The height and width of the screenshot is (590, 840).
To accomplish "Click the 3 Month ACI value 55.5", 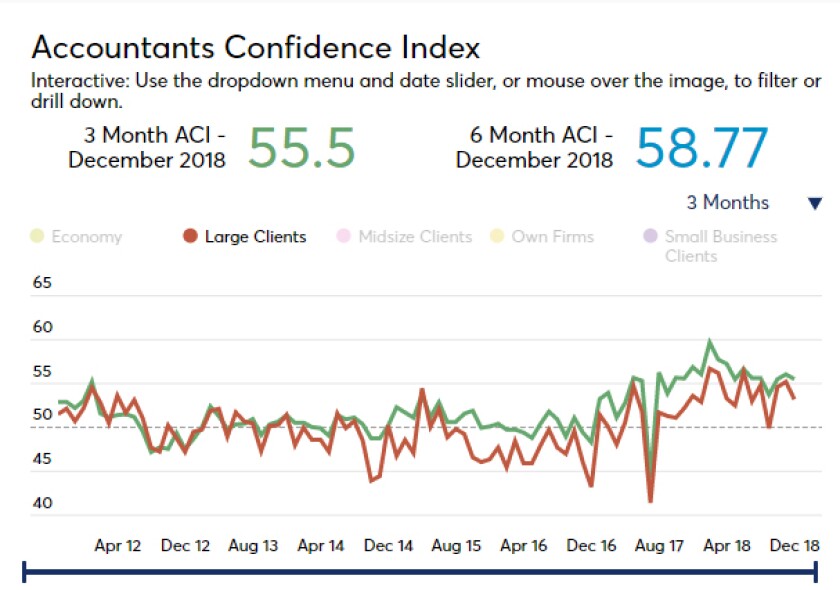I will click(302, 147).
